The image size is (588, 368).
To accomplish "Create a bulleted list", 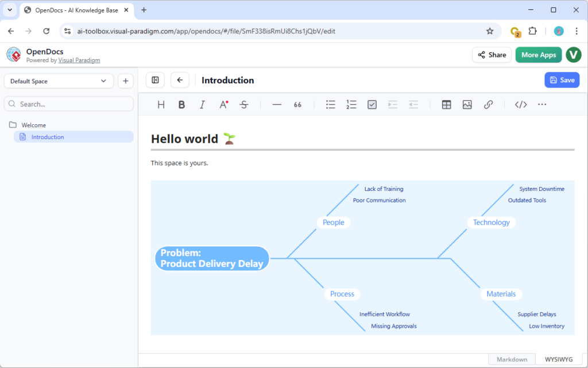I will coord(330,104).
